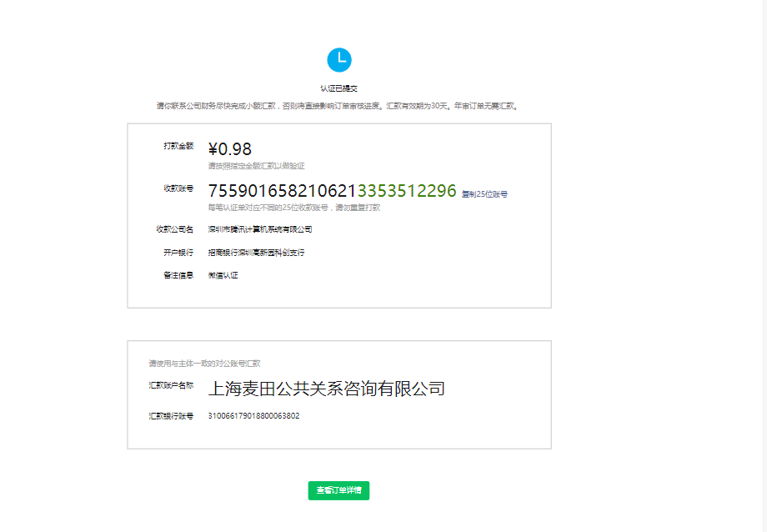
Task: Click the 打款金额 field label
Action: (178, 146)
